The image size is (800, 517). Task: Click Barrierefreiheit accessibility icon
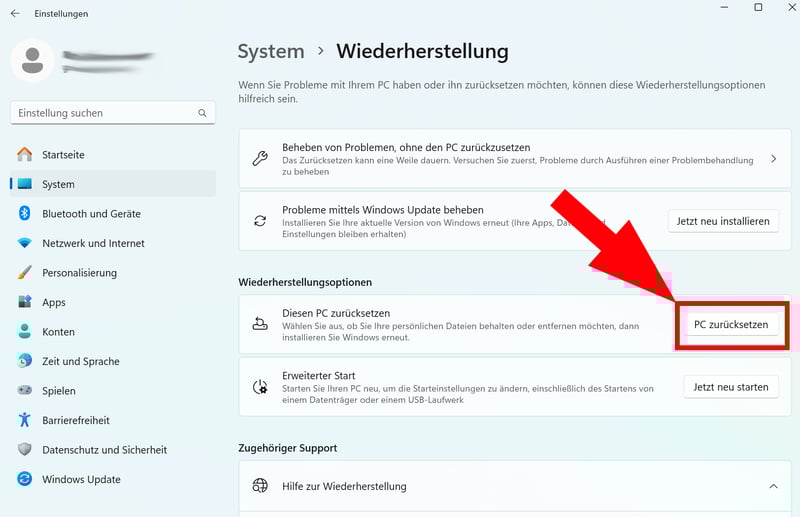point(25,420)
